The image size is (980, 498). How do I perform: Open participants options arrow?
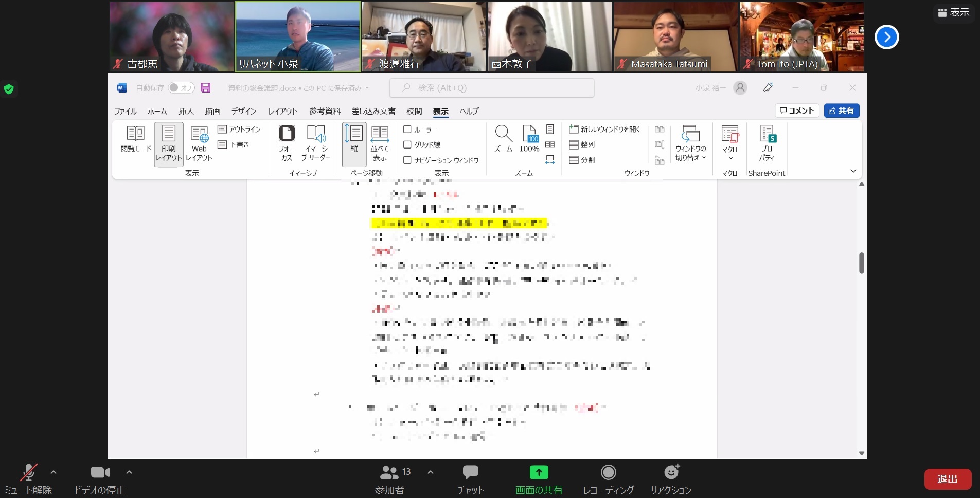431,472
